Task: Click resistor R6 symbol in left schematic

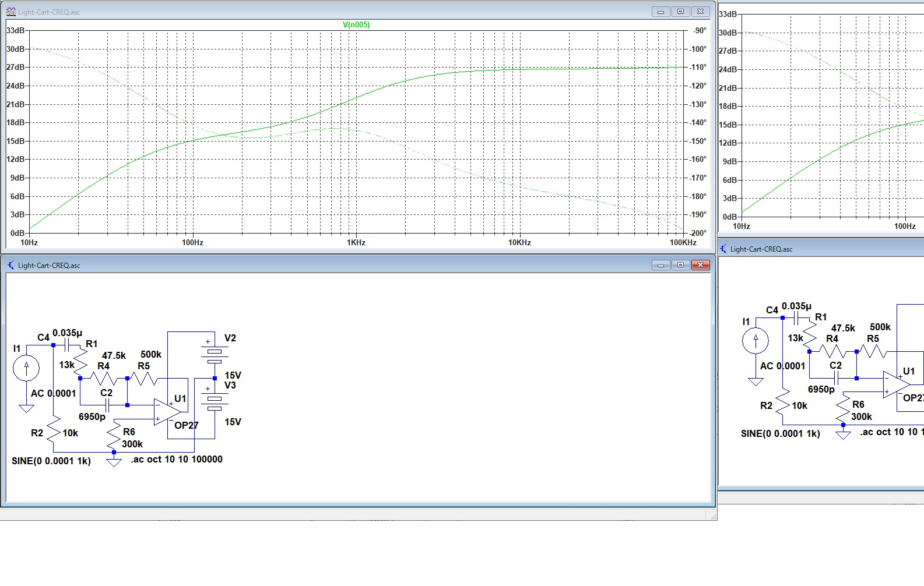Action: point(114,435)
